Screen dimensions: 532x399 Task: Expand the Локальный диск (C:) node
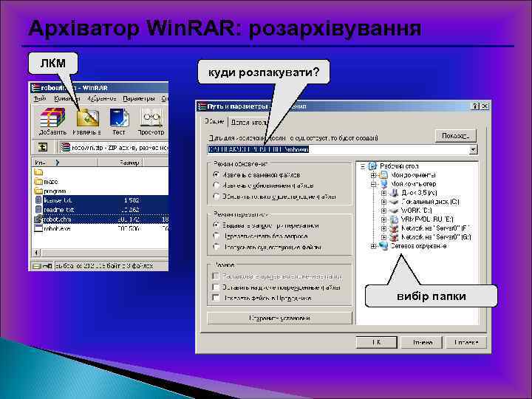(383, 202)
